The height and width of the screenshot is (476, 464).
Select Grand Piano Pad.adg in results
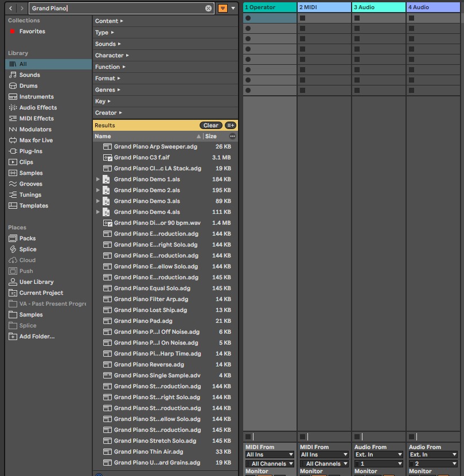[x=165, y=321]
